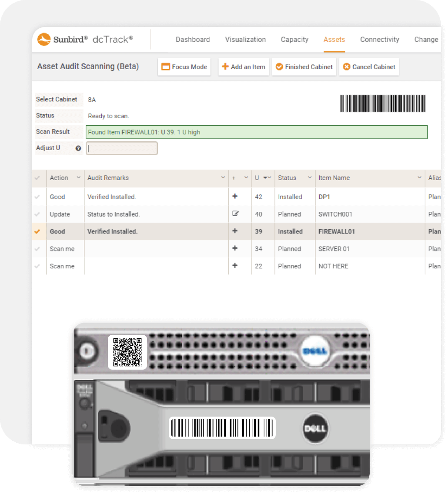Click the U value 40

point(258,214)
